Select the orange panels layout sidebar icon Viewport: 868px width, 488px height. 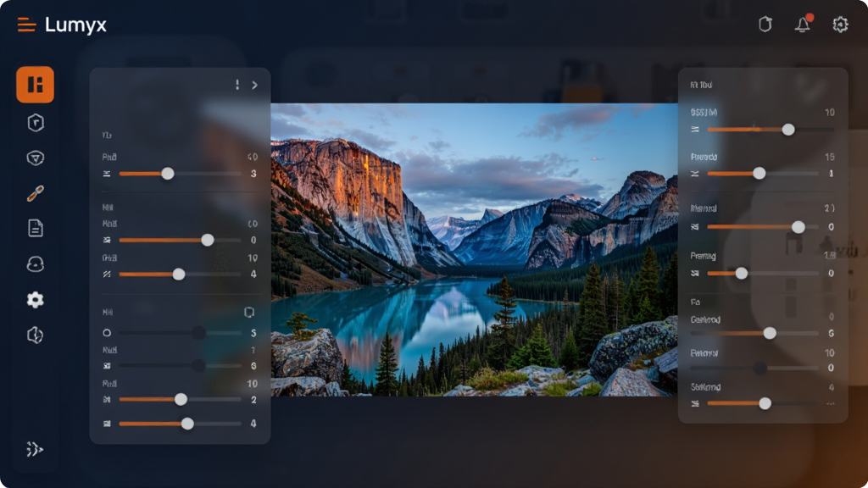point(35,85)
